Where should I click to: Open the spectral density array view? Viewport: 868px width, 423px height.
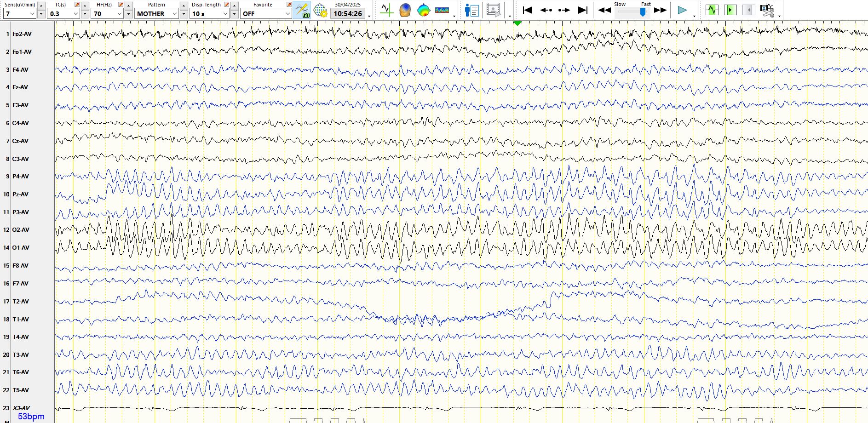tap(442, 10)
